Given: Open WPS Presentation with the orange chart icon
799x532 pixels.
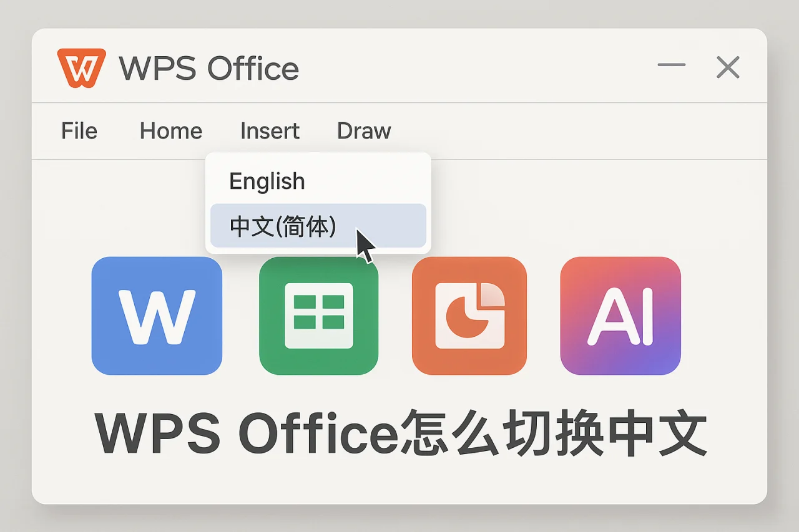Looking at the screenshot, I should [469, 315].
